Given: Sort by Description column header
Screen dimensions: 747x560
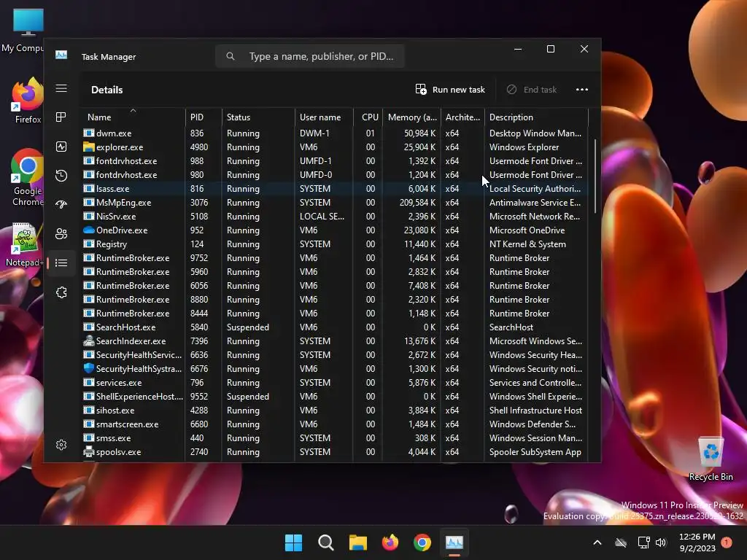Looking at the screenshot, I should coord(536,117).
